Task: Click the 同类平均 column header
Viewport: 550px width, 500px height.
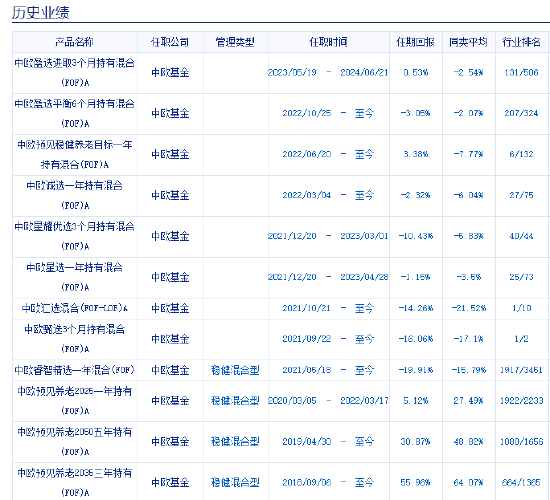Action: 469,42
